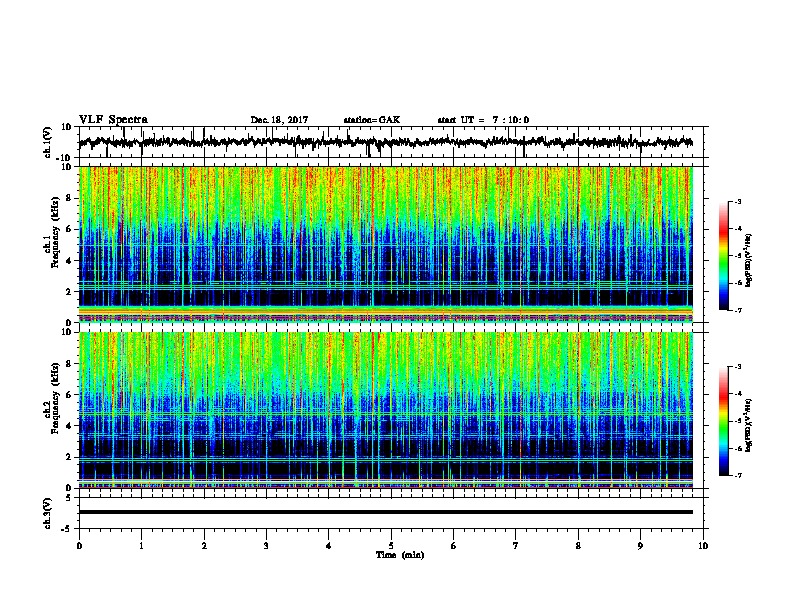
Task: Click the "-3" label on ch.1 colorbar
Action: (x=737, y=201)
